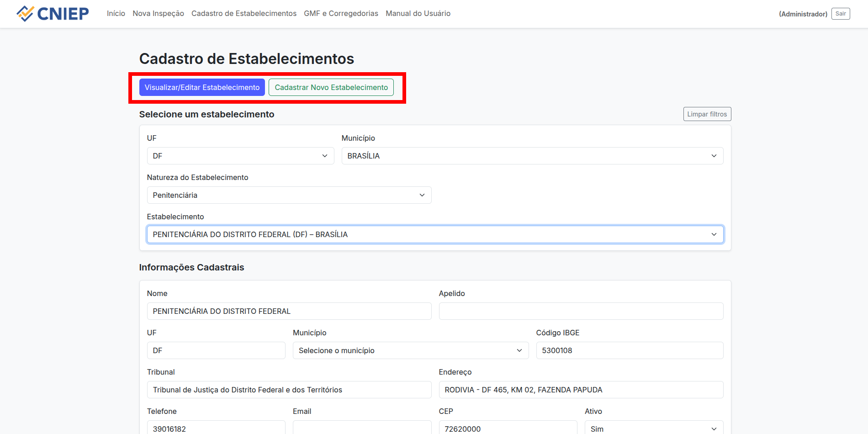Click the UF field in Informações Cadastrais
Screen dimensions: 868x434
pos(216,350)
